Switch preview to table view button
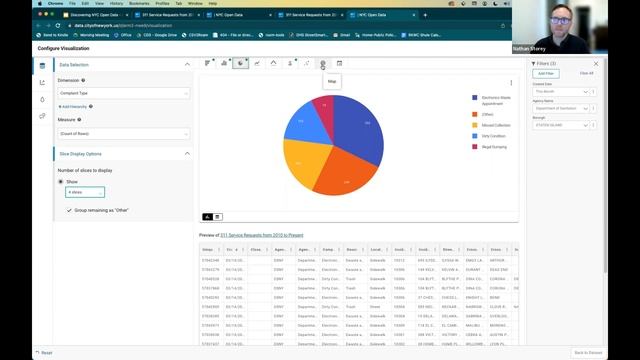The width and height of the screenshot is (640, 360). pyautogui.click(x=218, y=217)
